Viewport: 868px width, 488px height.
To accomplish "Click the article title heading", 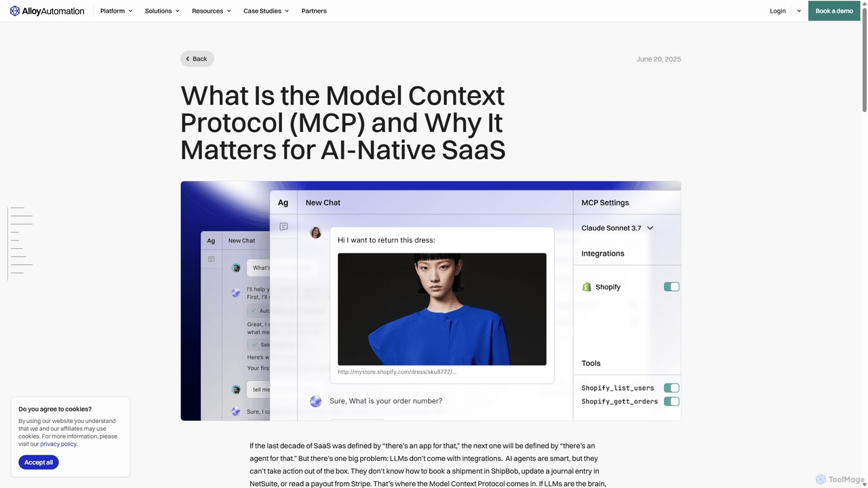I will click(x=343, y=123).
